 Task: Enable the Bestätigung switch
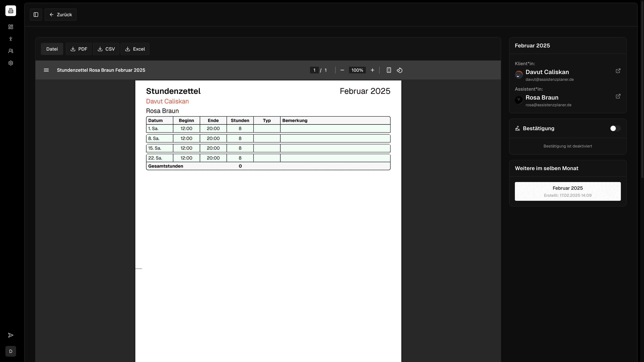click(615, 128)
